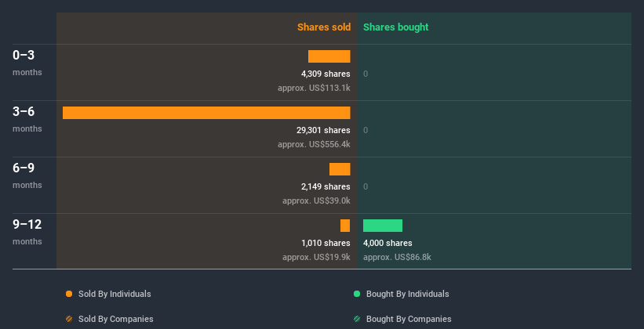Click the Sold By Companies striped legend icon

(x=69, y=319)
